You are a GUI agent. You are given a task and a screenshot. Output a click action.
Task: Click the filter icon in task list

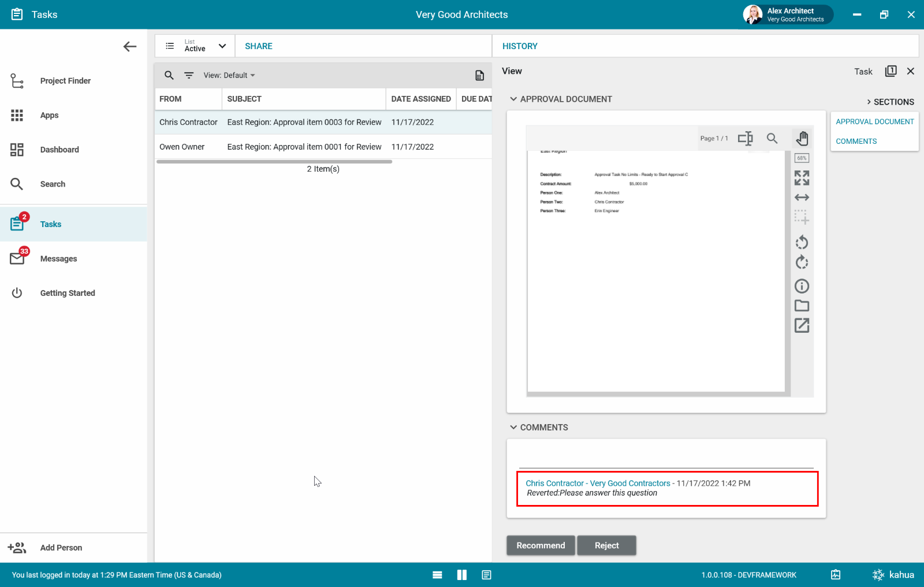pos(189,75)
